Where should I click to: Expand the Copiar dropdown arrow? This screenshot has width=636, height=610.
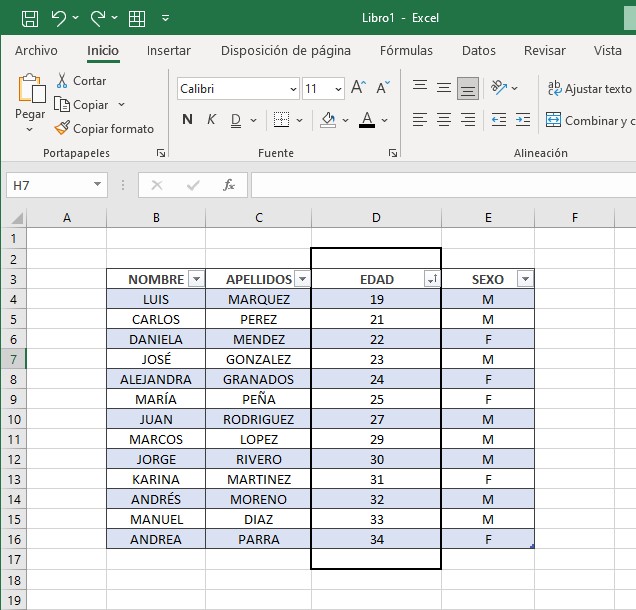[x=121, y=105]
